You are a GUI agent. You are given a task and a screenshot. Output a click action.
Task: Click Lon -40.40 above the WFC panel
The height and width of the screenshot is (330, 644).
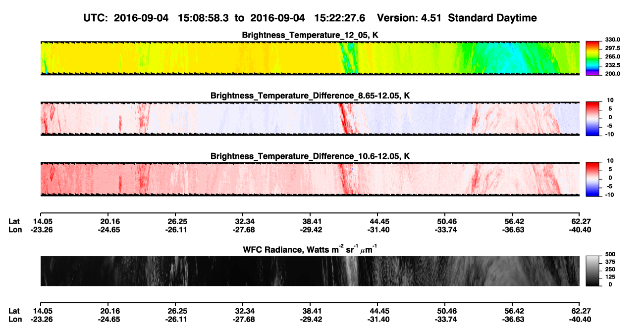580,230
